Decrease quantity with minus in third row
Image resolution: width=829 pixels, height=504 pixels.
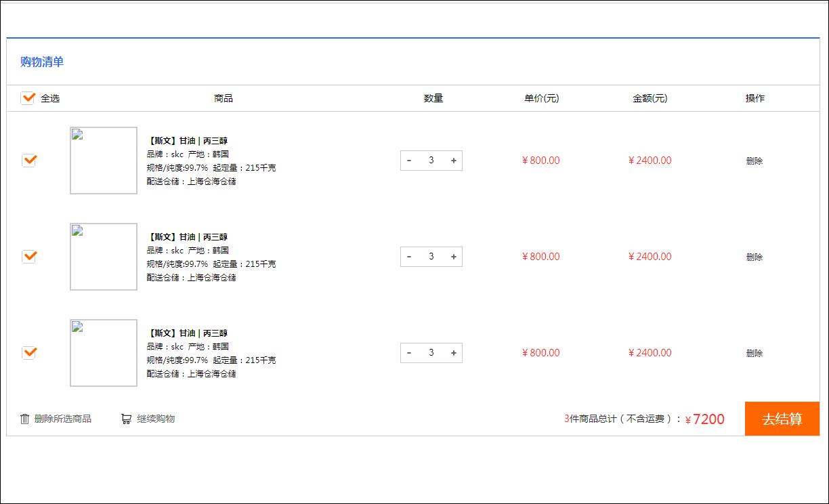(x=409, y=353)
